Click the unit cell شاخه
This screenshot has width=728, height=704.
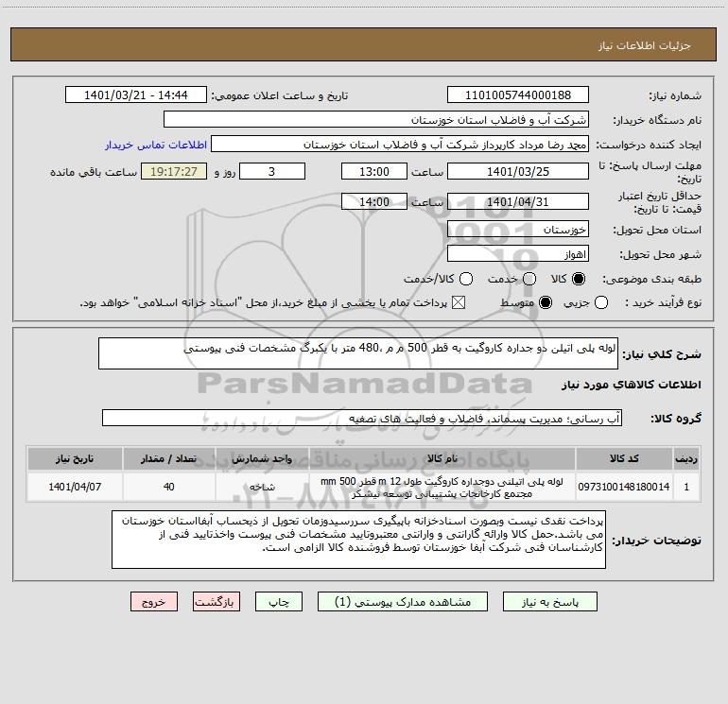point(262,487)
